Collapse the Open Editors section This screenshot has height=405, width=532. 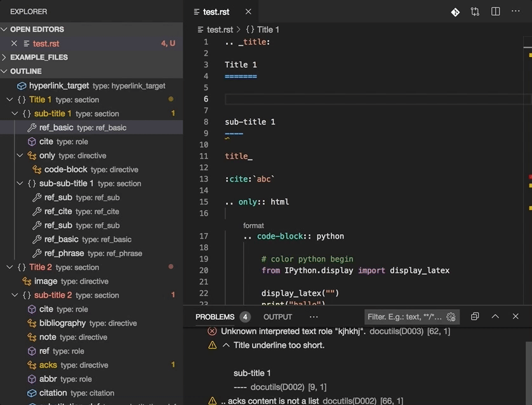4,29
